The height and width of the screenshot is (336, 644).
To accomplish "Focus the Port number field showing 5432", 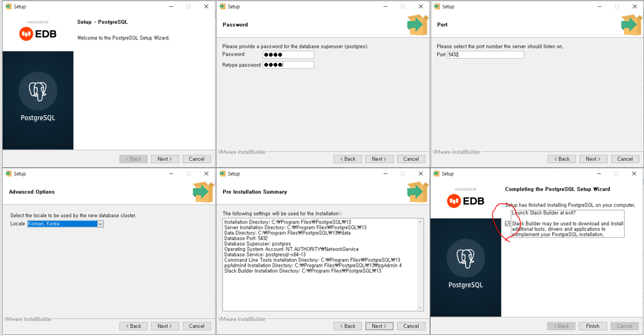I will (x=485, y=55).
